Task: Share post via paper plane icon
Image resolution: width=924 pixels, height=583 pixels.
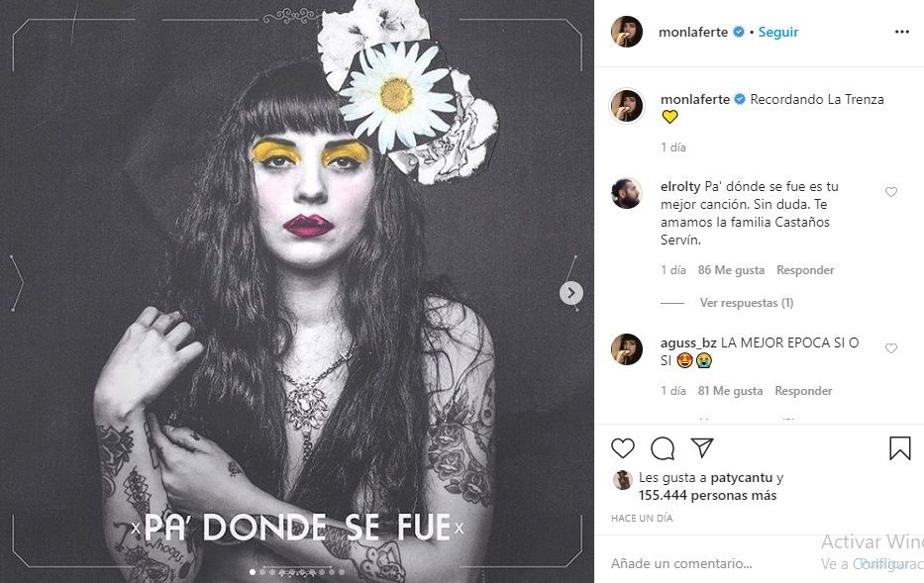Action: [702, 448]
